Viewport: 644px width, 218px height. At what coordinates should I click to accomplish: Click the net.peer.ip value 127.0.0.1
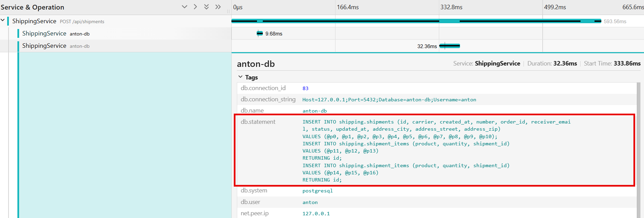pos(316,214)
